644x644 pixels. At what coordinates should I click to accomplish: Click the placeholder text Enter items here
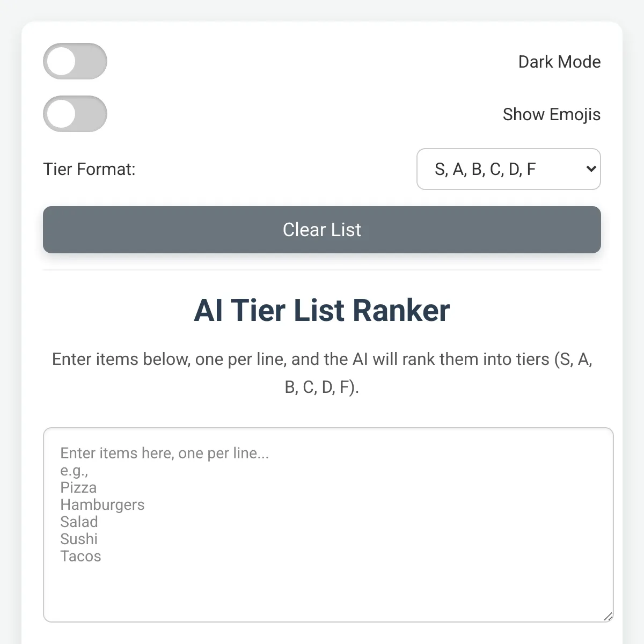point(165,453)
